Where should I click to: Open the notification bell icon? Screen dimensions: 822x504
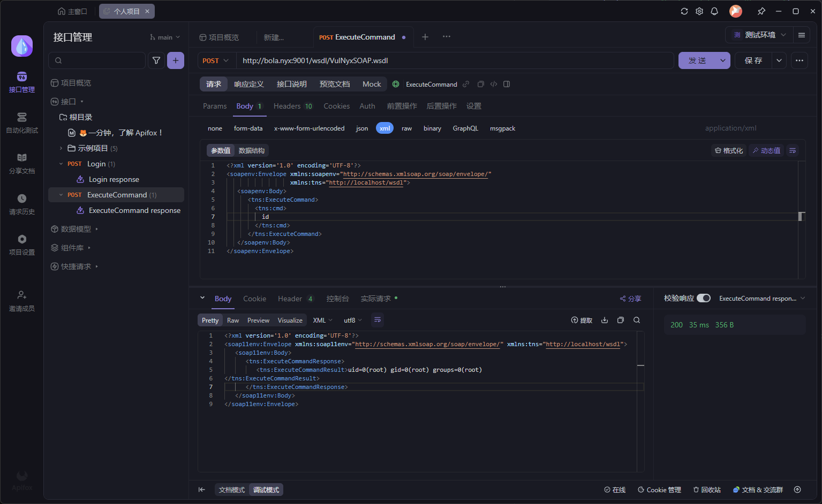click(714, 11)
